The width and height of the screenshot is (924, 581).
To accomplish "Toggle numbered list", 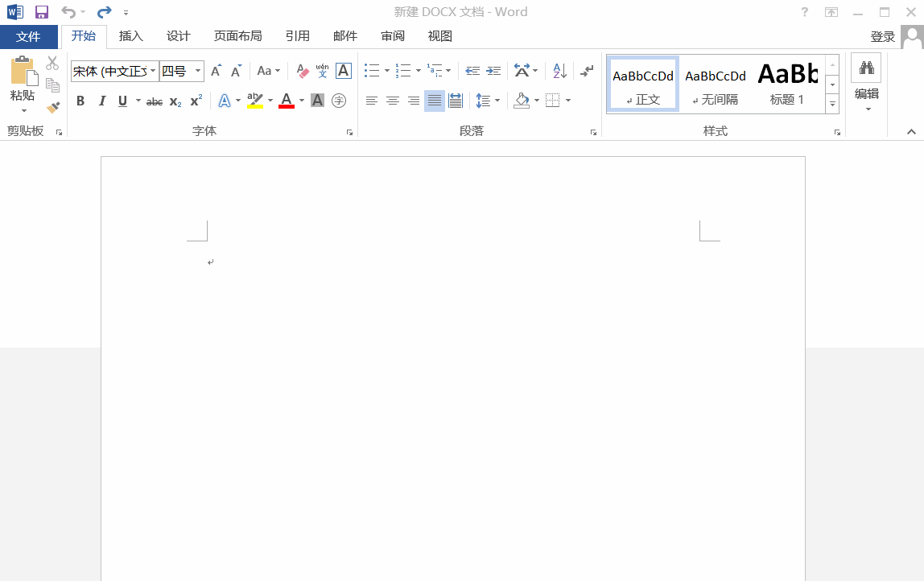I will 403,71.
